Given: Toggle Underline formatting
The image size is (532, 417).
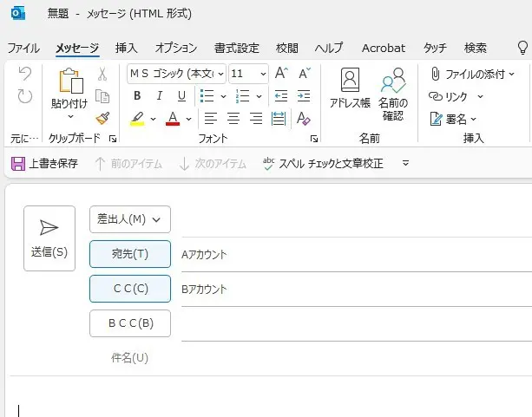Looking at the screenshot, I should (182, 96).
